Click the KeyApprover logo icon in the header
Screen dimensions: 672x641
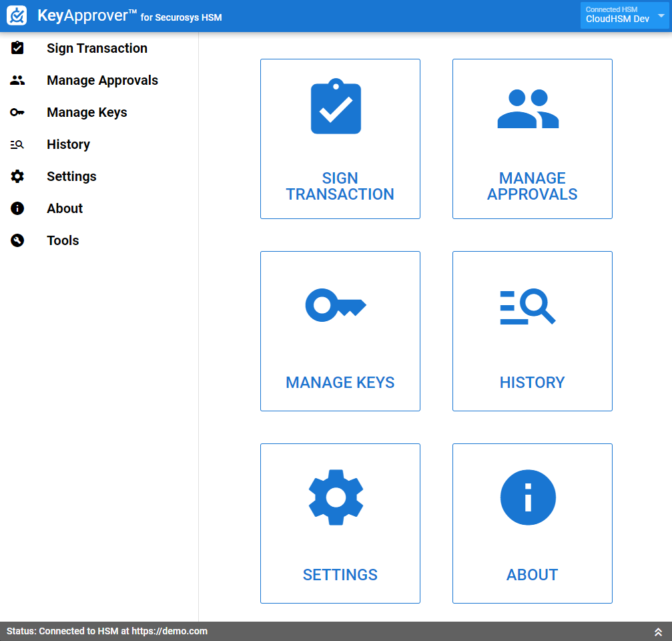(16, 15)
